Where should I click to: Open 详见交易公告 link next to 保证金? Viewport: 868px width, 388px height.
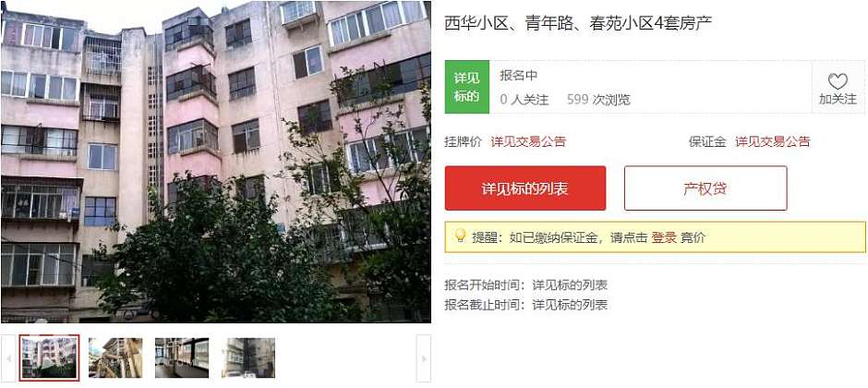click(772, 141)
